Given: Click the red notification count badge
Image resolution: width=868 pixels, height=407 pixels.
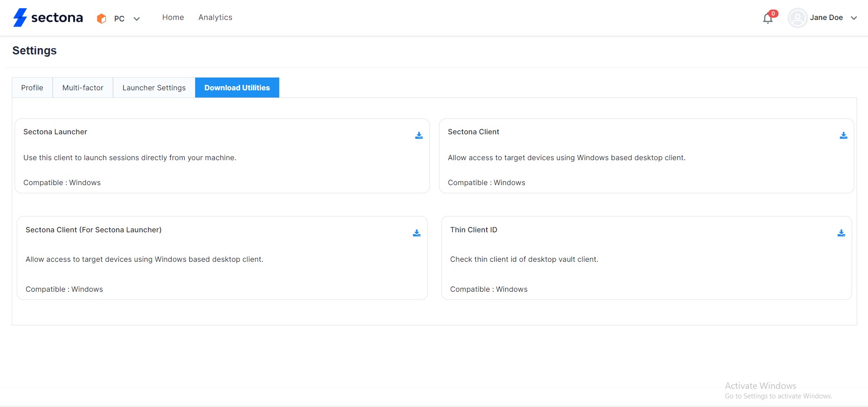Looking at the screenshot, I should pyautogui.click(x=773, y=14).
